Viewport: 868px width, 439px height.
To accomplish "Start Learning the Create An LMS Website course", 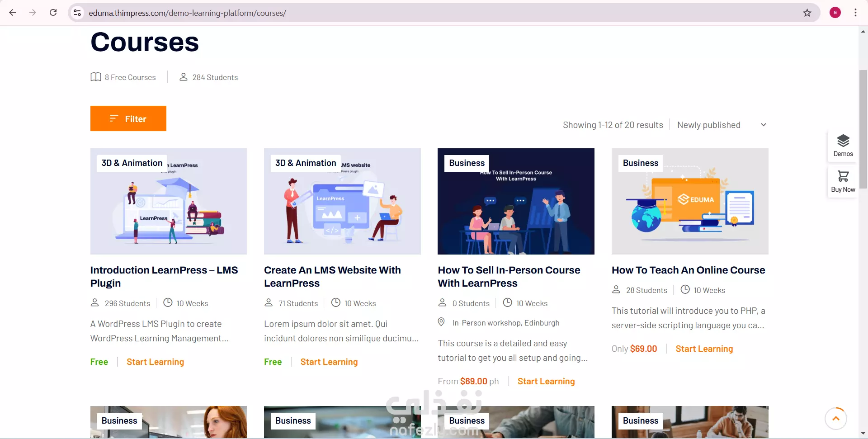I will [x=329, y=362].
